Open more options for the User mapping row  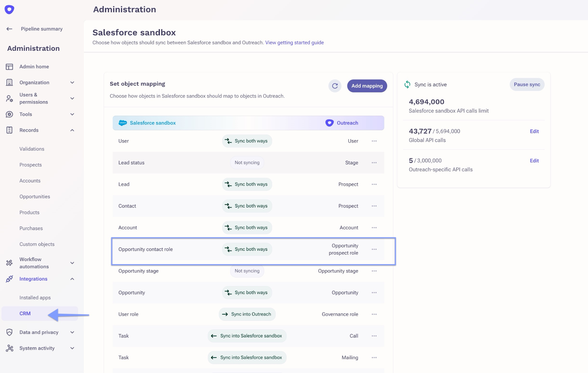(x=374, y=141)
